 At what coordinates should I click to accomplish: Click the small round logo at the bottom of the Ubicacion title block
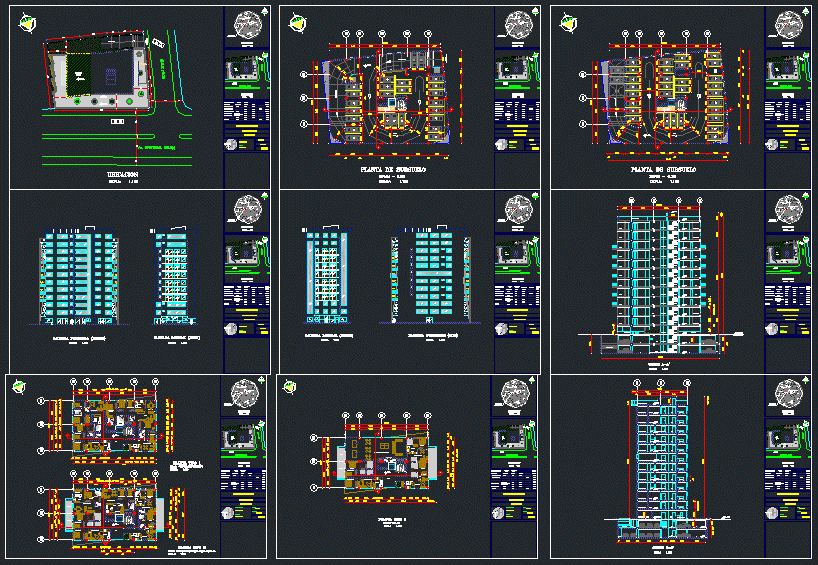(x=232, y=145)
